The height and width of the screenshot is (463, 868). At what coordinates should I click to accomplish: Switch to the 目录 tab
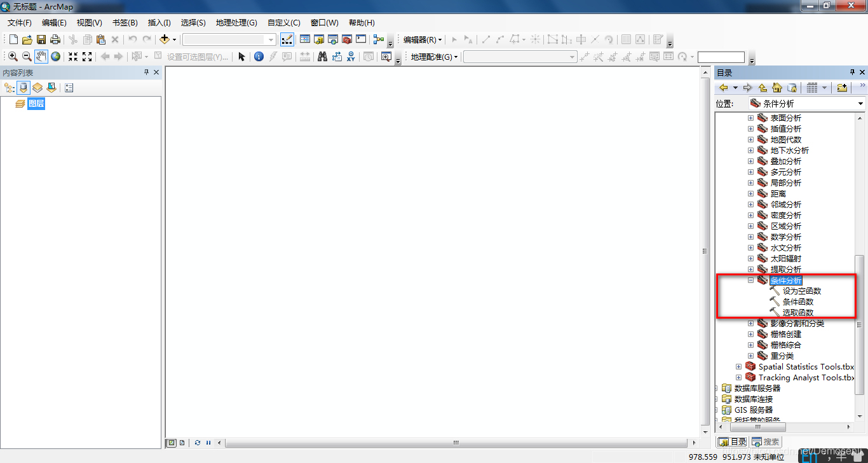point(732,441)
